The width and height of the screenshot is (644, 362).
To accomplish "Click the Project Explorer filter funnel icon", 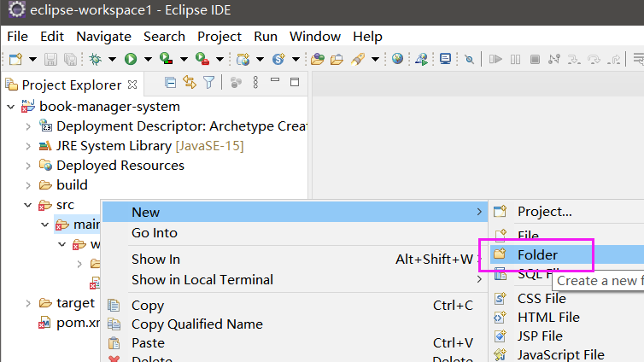I will [208, 83].
